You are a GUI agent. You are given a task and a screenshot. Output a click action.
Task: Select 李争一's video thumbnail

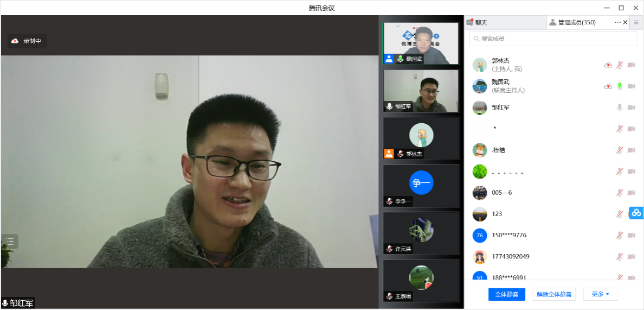[x=421, y=186]
